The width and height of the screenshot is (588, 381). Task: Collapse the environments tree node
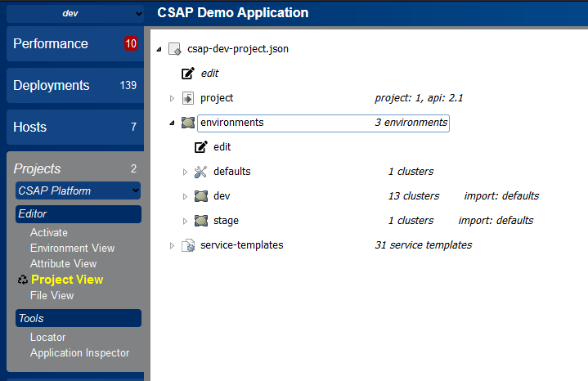pos(172,123)
